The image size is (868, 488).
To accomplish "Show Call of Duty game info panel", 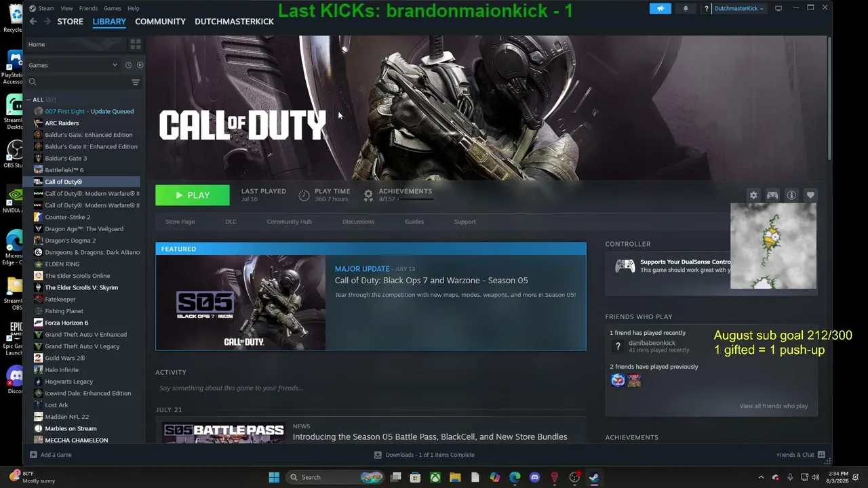I will (791, 195).
